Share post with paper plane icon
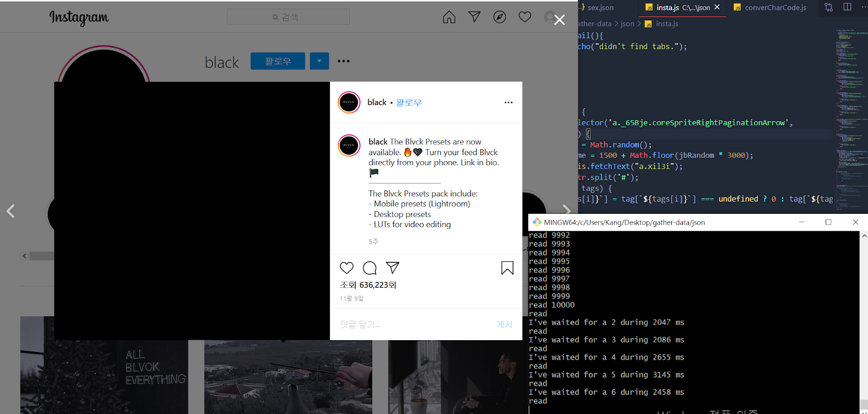The image size is (868, 414). (393, 267)
